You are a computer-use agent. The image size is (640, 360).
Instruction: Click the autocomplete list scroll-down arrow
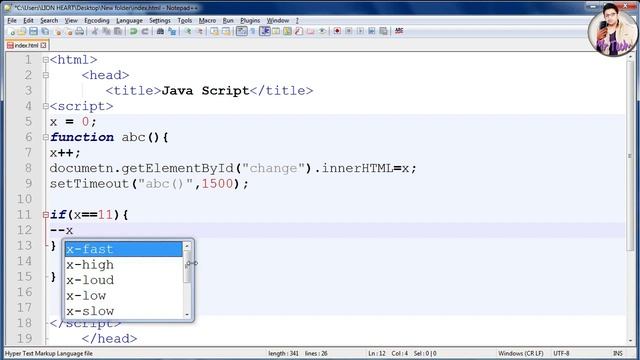[187, 314]
